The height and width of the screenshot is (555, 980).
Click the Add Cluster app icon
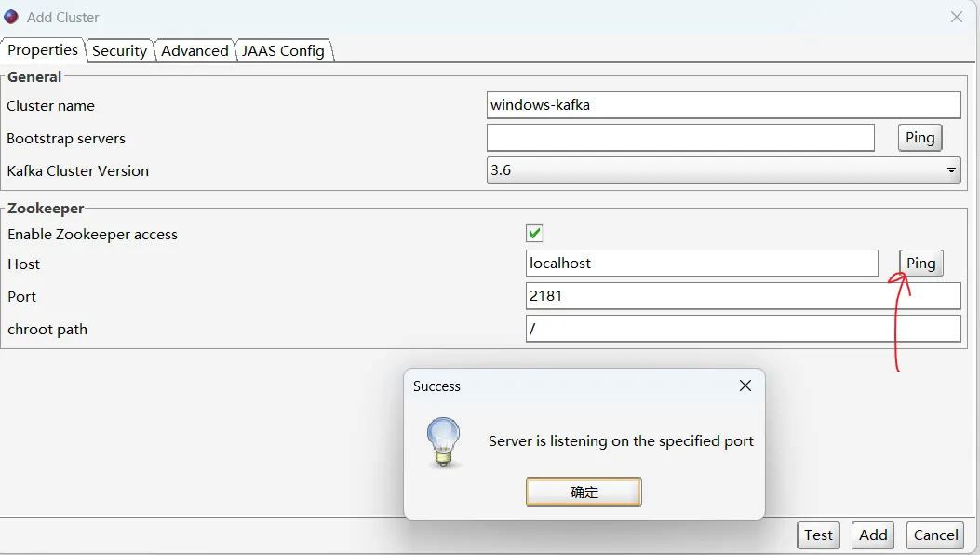click(x=11, y=17)
